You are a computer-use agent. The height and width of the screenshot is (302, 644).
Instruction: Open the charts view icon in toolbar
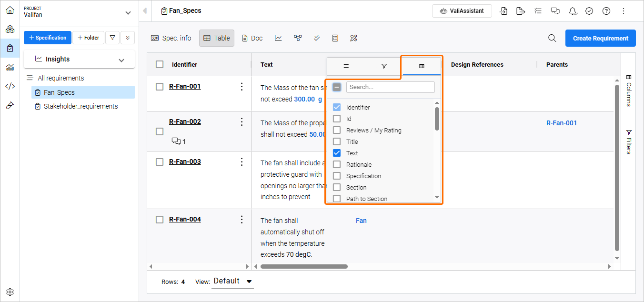pyautogui.click(x=278, y=38)
